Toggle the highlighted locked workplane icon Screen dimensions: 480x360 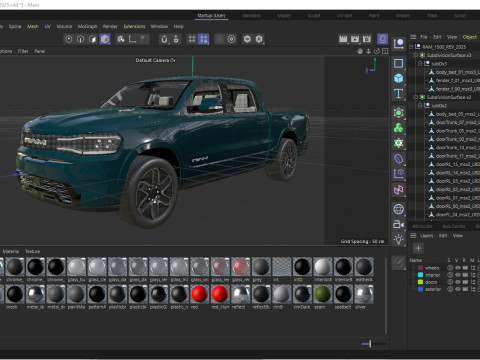(203, 39)
